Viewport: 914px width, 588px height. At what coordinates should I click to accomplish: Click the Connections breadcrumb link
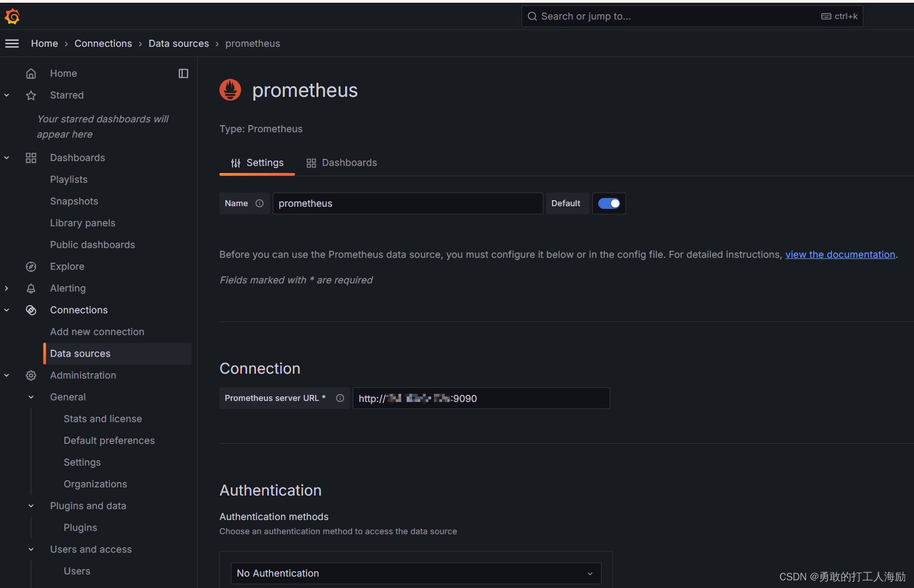(103, 44)
